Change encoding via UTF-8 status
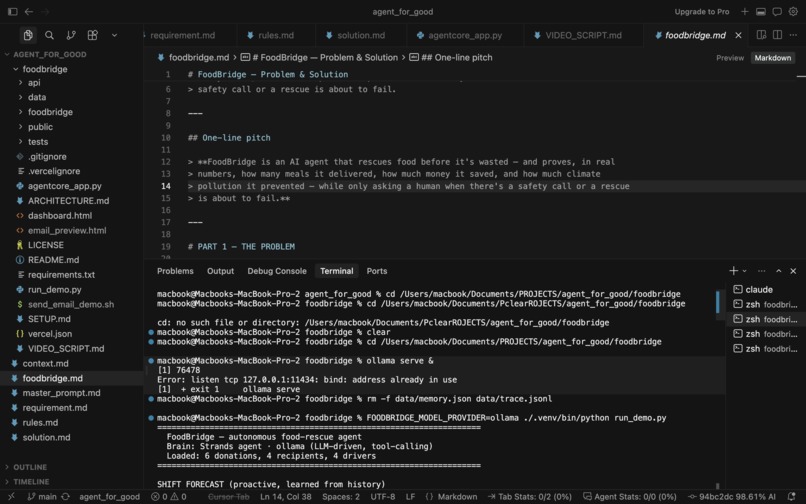The height and width of the screenshot is (504, 806). pyautogui.click(x=382, y=497)
